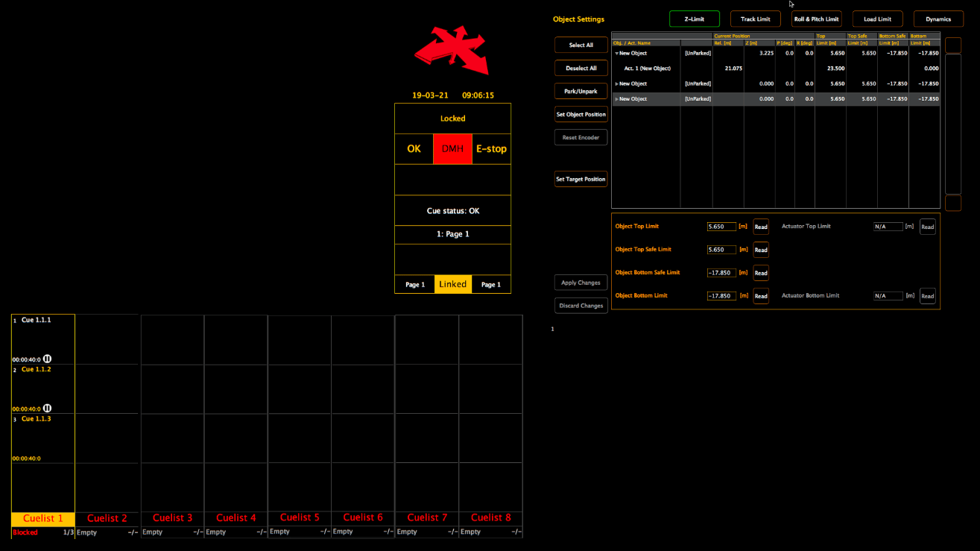980x551 pixels.
Task: Toggle the red DMH indicator
Action: 452,148
